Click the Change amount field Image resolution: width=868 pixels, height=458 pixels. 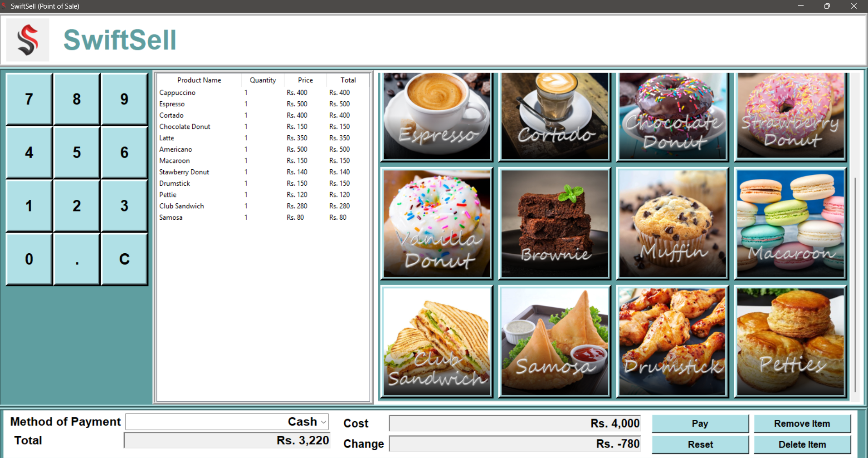point(515,444)
